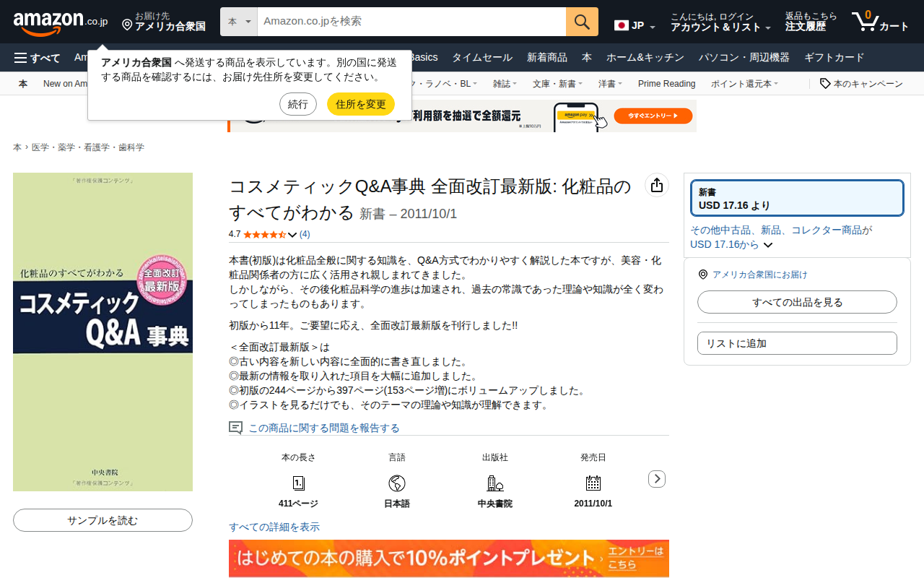This screenshot has height=578, width=924.
Task: Click the search input field
Action: click(x=411, y=22)
